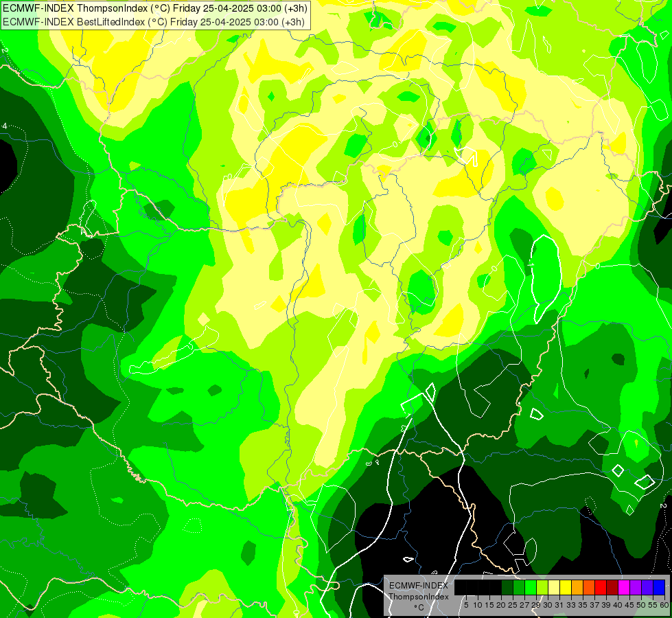Click the bright yellow 31–33 legend swatch

pos(566,588)
